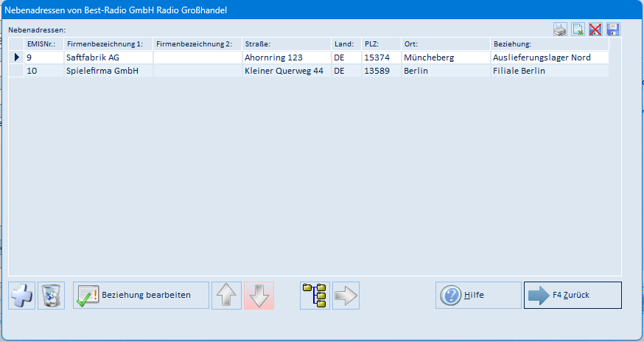Screen dimensions: 644x342
Task: Click the Auslieferungslager Nord cell
Action: (549, 57)
